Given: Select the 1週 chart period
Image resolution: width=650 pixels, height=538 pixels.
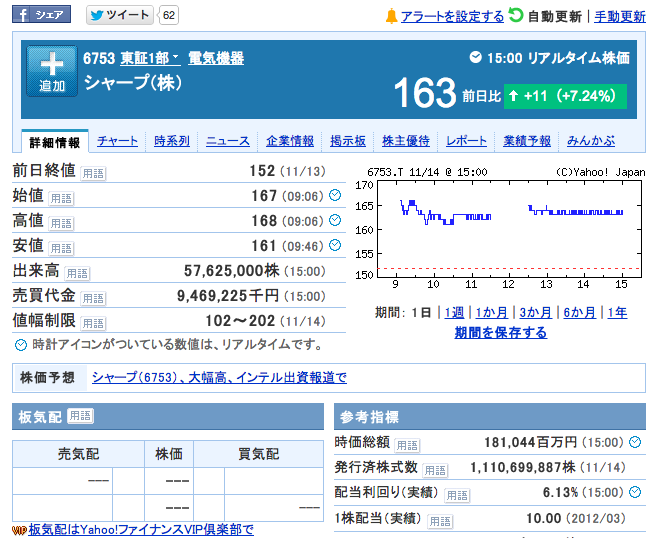Looking at the screenshot, I should pyautogui.click(x=454, y=313).
